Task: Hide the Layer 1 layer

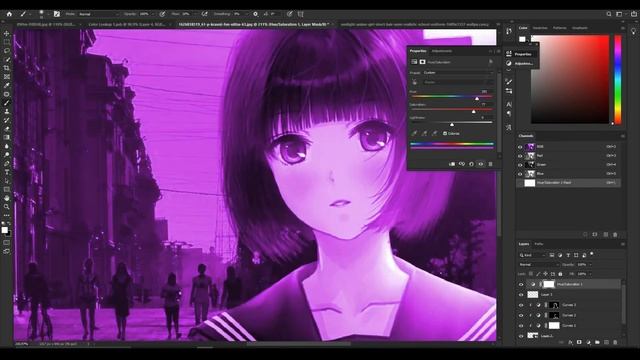Action: (x=521, y=295)
